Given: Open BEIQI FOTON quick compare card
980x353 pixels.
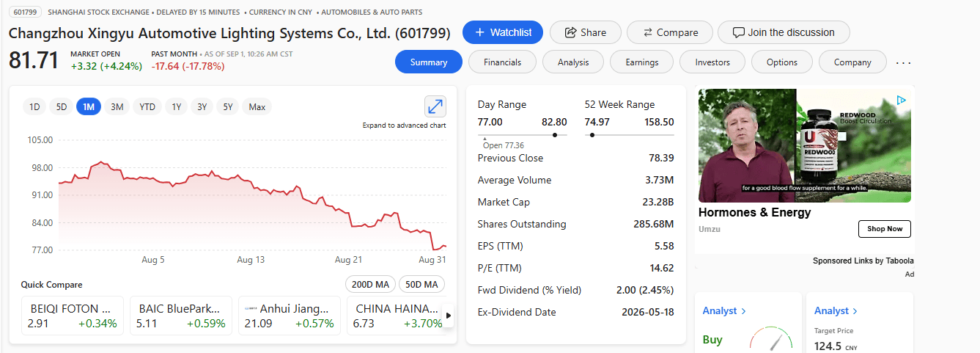Looking at the screenshot, I should (x=73, y=316).
